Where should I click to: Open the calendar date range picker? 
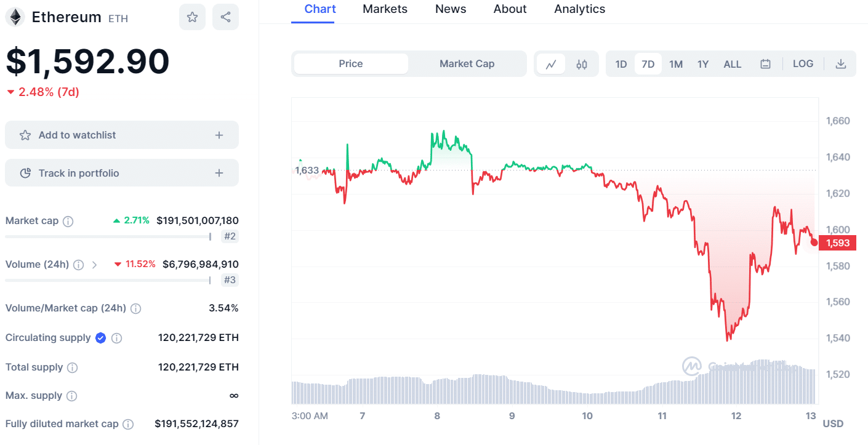point(765,64)
